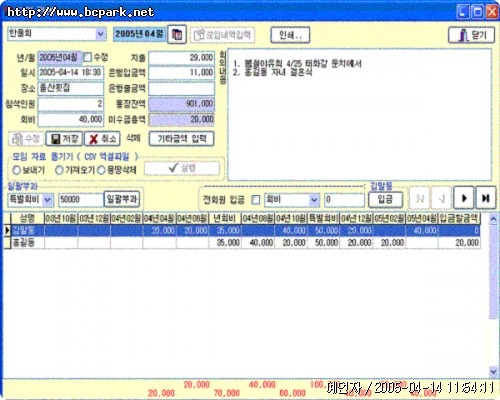This screenshot has height=400, width=500.
Task: Click the 05년04월 column header
Action: click(422, 219)
